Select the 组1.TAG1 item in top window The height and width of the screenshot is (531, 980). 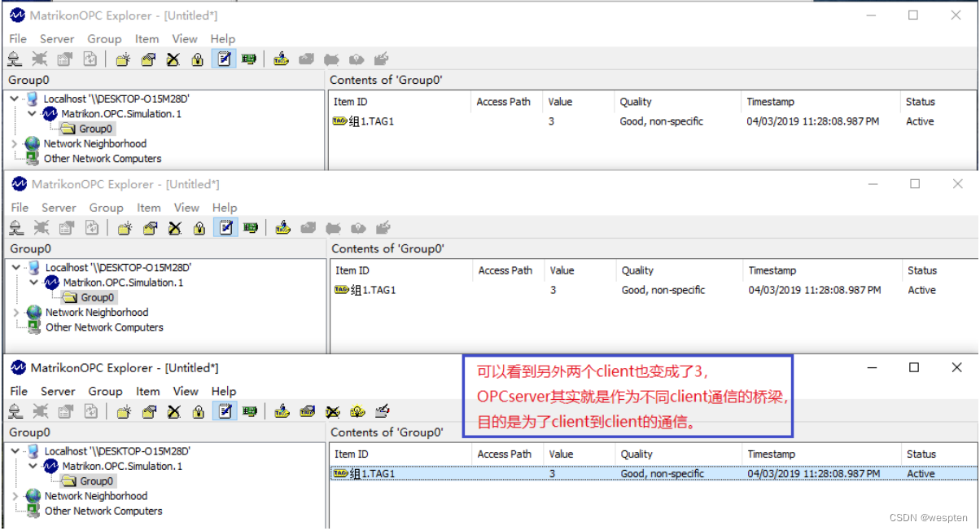coord(364,121)
